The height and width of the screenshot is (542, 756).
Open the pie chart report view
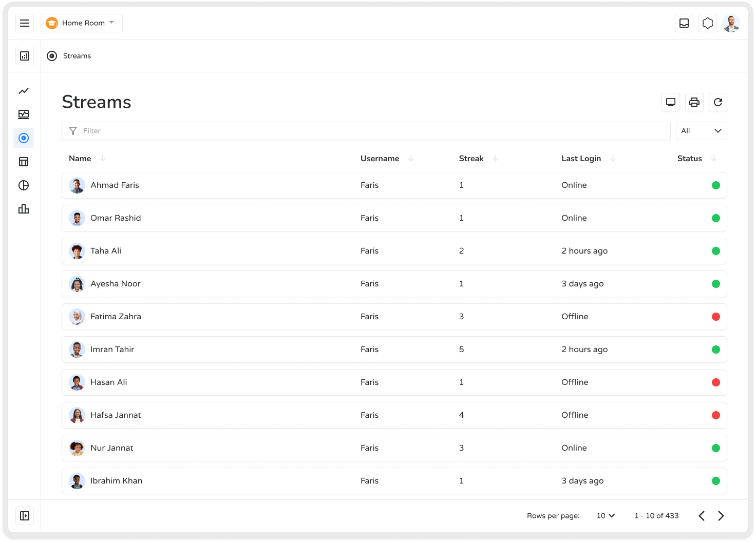(x=24, y=185)
